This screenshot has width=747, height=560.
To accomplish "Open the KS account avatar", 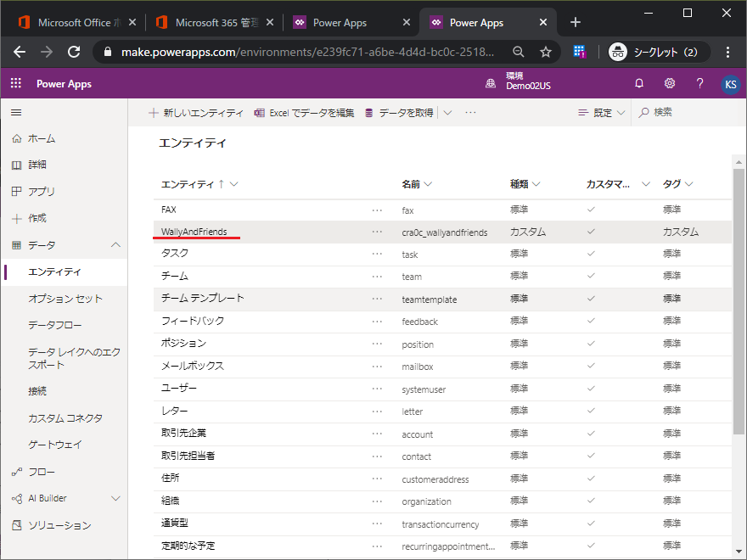I will [x=730, y=84].
